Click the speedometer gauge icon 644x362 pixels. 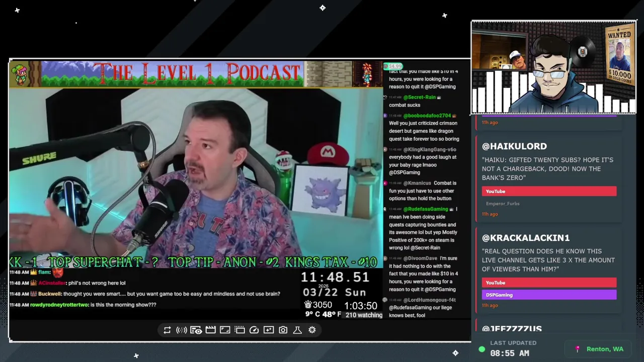pos(254,330)
